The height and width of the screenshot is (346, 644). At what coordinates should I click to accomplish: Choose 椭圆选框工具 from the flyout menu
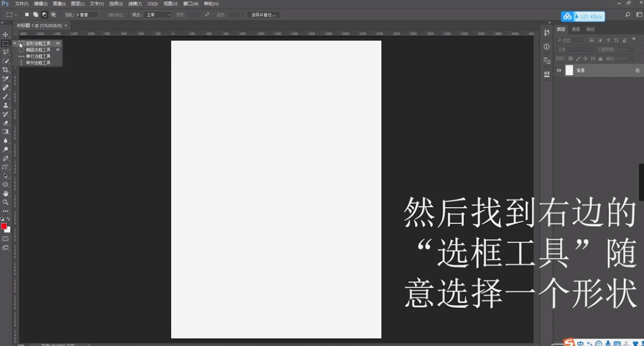click(38, 49)
